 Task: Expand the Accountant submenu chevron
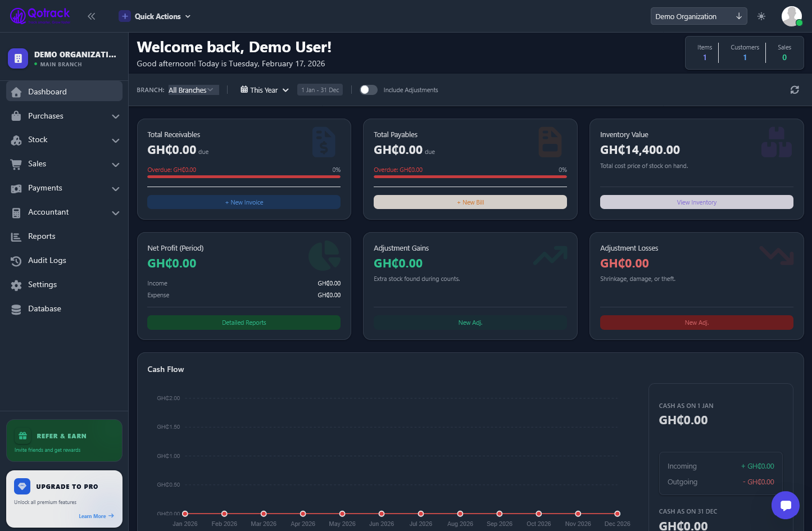click(x=116, y=213)
